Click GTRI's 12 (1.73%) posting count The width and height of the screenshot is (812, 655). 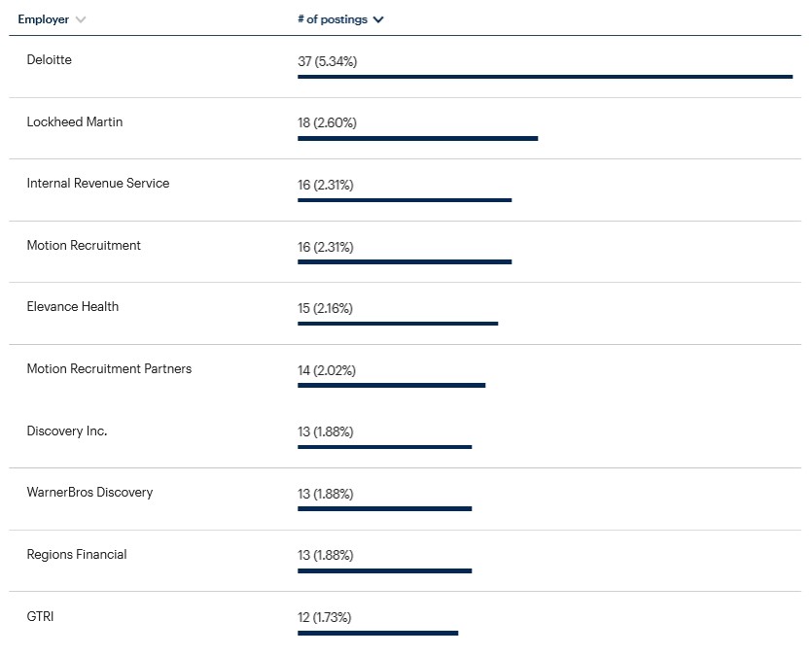pyautogui.click(x=324, y=617)
